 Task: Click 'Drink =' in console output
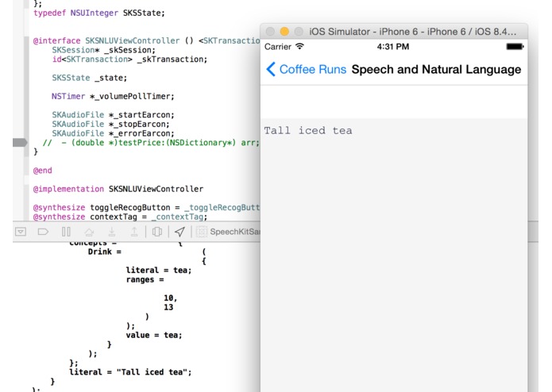pyautogui.click(x=105, y=252)
